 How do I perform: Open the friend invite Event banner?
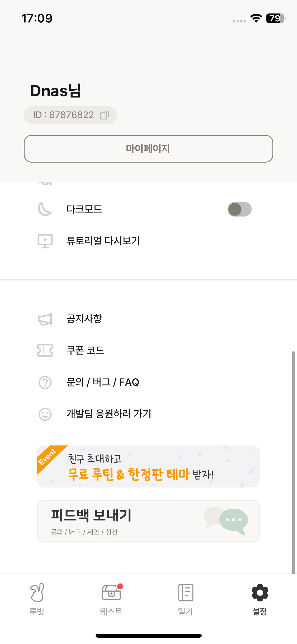(x=148, y=466)
